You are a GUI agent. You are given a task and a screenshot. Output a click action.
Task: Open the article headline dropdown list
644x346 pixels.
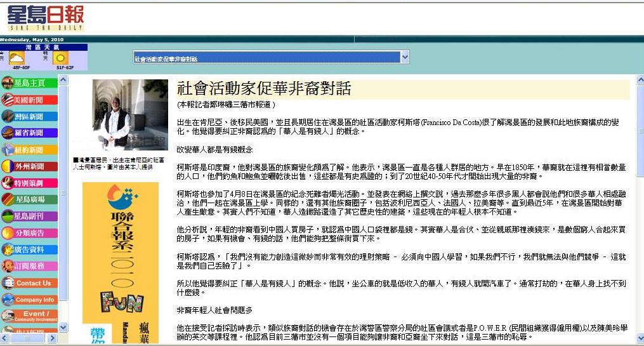point(405,58)
